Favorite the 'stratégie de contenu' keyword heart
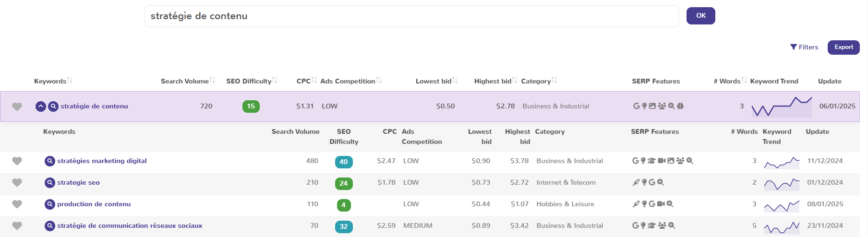868x237 pixels. click(17, 107)
